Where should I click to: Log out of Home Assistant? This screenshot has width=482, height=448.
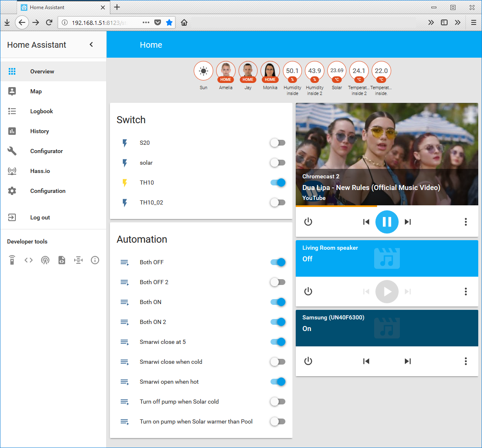(x=54, y=217)
